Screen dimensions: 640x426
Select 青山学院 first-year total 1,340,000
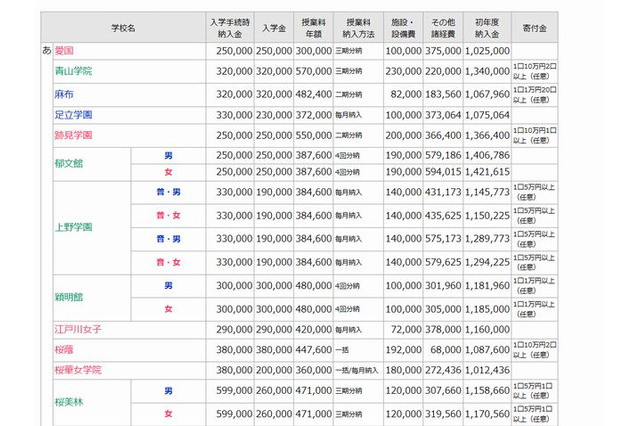pos(487,71)
